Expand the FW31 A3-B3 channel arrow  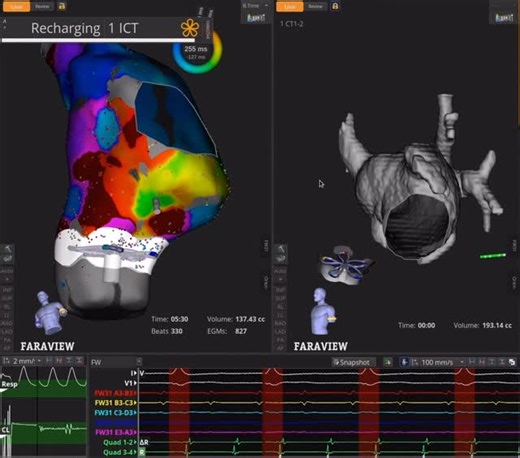135,393
